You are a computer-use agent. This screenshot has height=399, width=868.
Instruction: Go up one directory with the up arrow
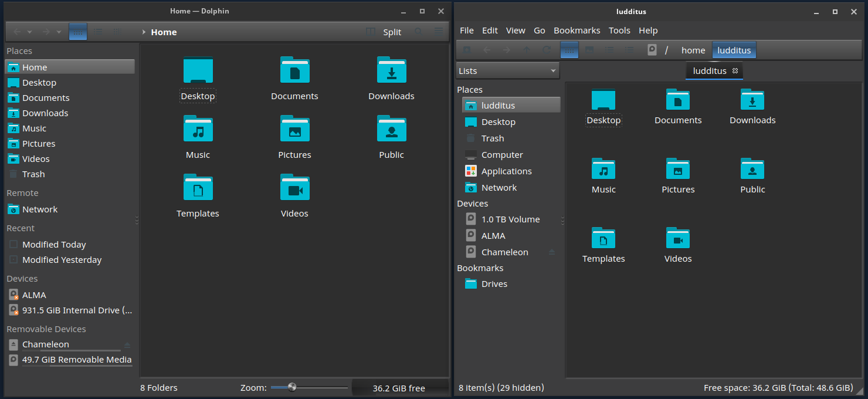pyautogui.click(x=526, y=50)
